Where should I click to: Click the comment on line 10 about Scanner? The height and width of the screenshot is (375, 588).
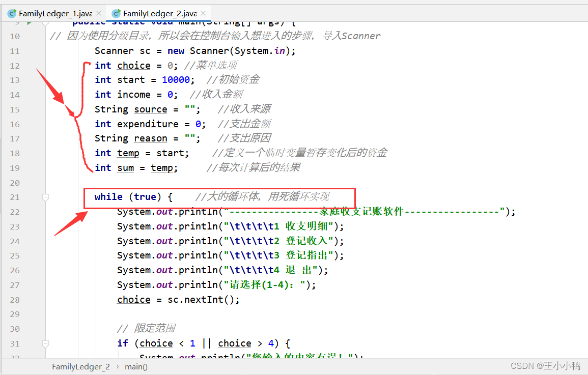click(215, 36)
